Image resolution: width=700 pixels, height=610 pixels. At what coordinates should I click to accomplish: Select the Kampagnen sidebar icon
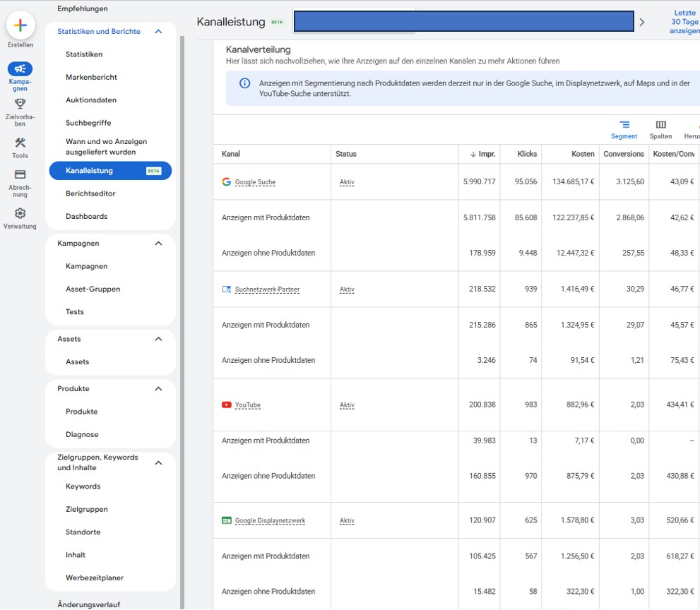[20, 70]
